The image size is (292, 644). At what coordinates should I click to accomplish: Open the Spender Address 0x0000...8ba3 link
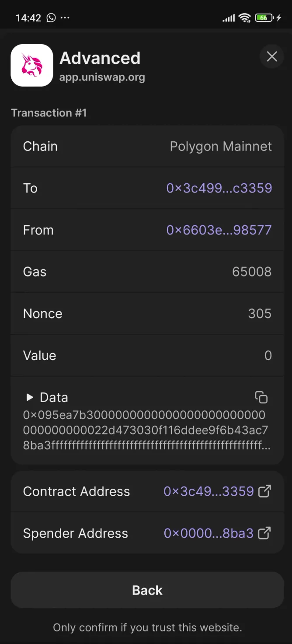(x=209, y=533)
